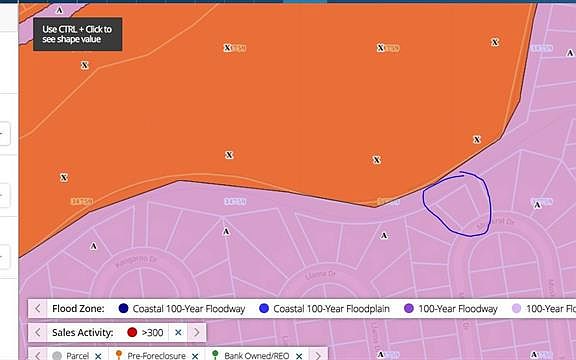Click the 'Sales Activity:' legend label
Viewport: 576px width, 360px height.
[82, 332]
